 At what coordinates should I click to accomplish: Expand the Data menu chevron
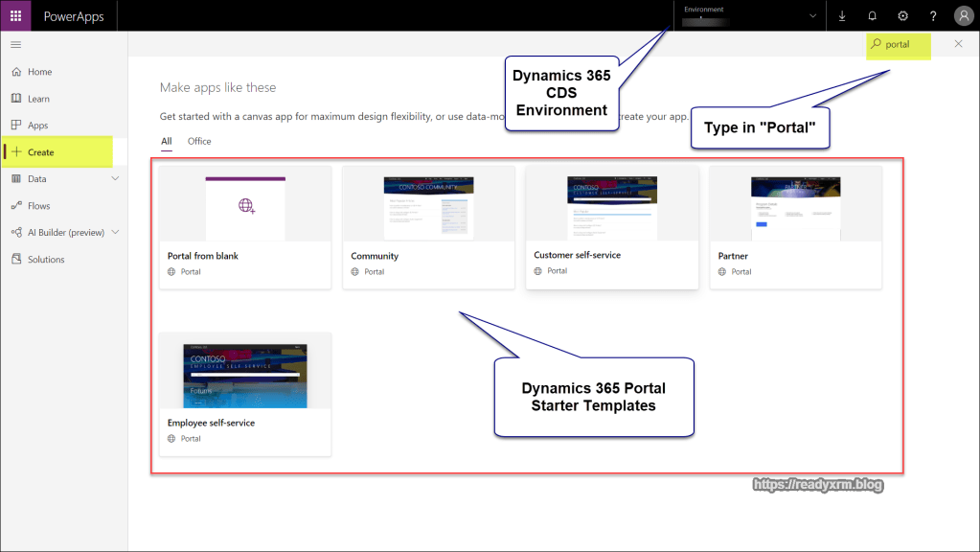(116, 179)
